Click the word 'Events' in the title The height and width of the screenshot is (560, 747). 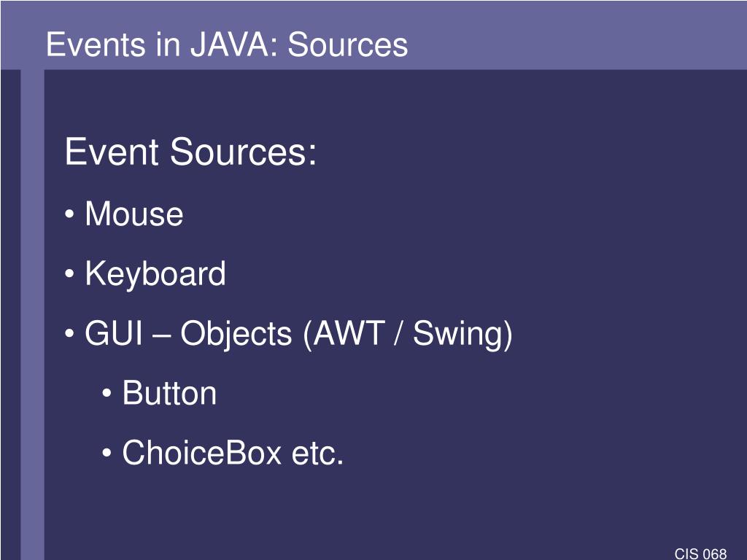point(96,44)
